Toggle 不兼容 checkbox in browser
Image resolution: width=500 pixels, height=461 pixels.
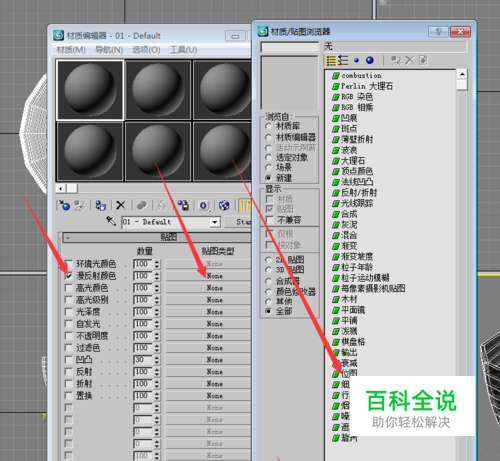click(270, 220)
